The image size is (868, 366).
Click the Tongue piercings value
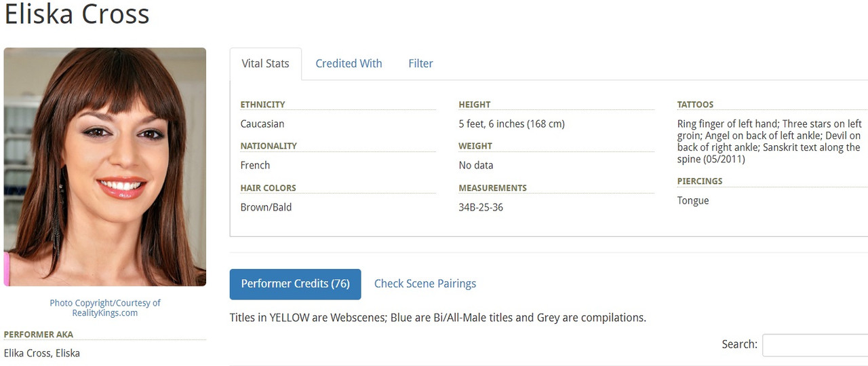[x=693, y=201]
